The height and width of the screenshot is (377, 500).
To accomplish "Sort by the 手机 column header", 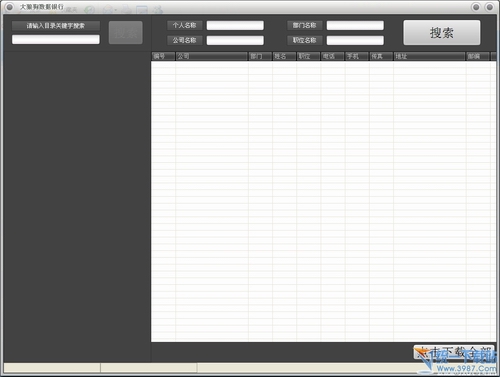I will pos(357,56).
